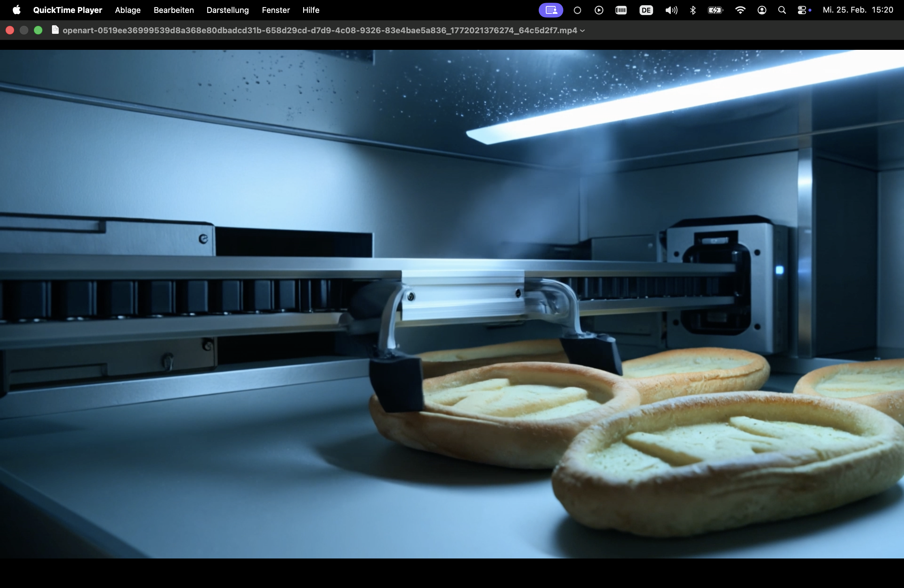Click the circular record status icon
The width and height of the screenshot is (904, 588).
pos(577,10)
